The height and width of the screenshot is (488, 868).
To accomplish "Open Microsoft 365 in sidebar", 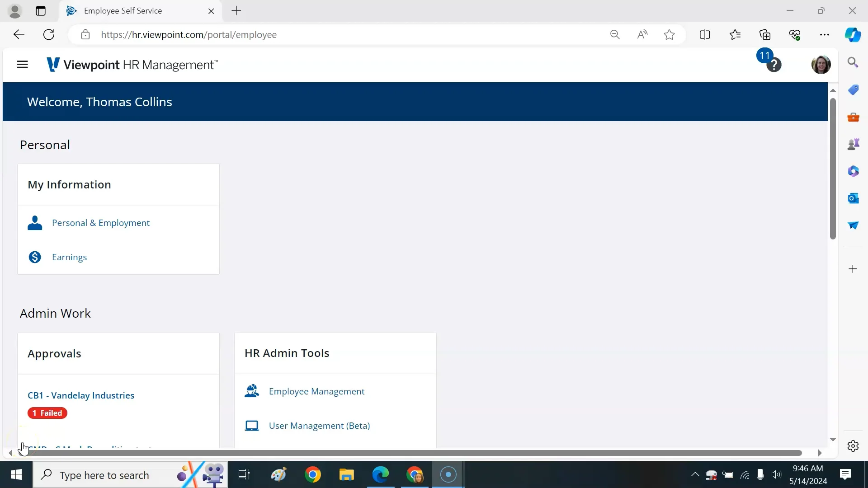I will (853, 171).
